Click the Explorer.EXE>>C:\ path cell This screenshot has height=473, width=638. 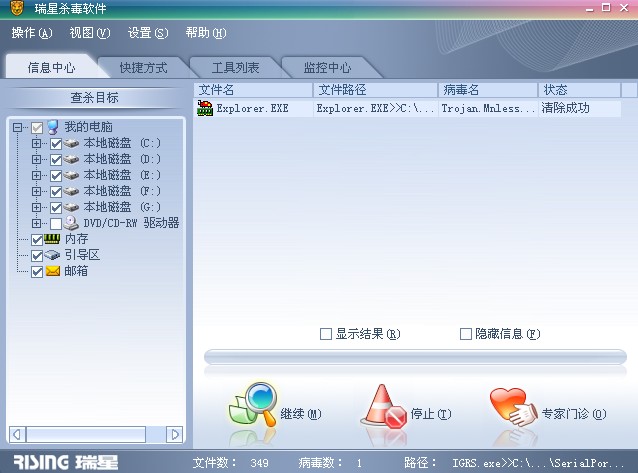(376, 108)
